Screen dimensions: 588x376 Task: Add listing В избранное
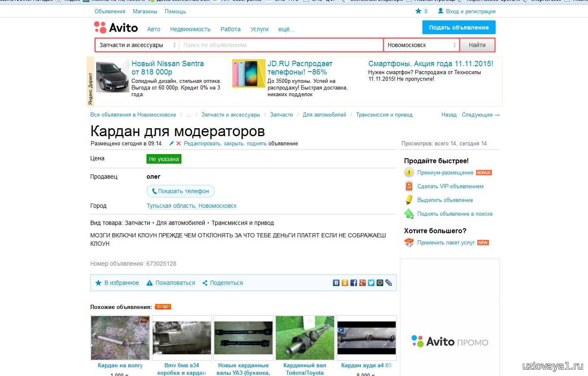pos(122,283)
